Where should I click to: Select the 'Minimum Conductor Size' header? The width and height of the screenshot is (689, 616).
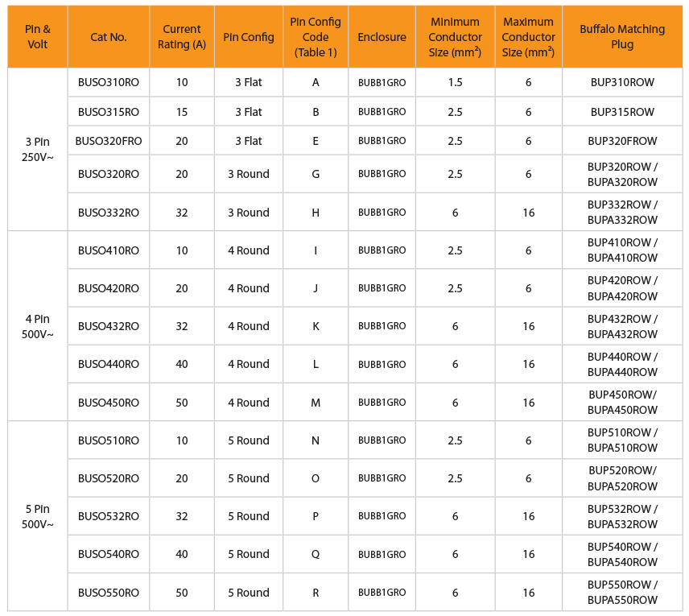pyautogui.click(x=455, y=37)
